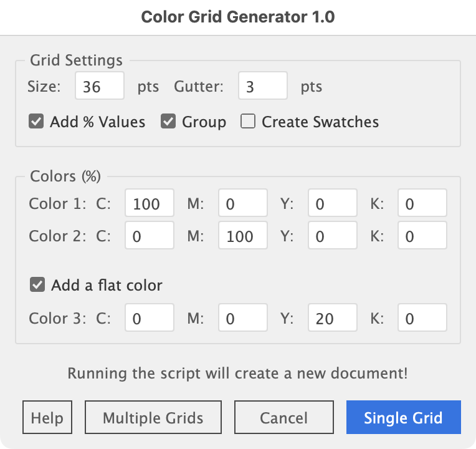Open the Help button

[47, 417]
